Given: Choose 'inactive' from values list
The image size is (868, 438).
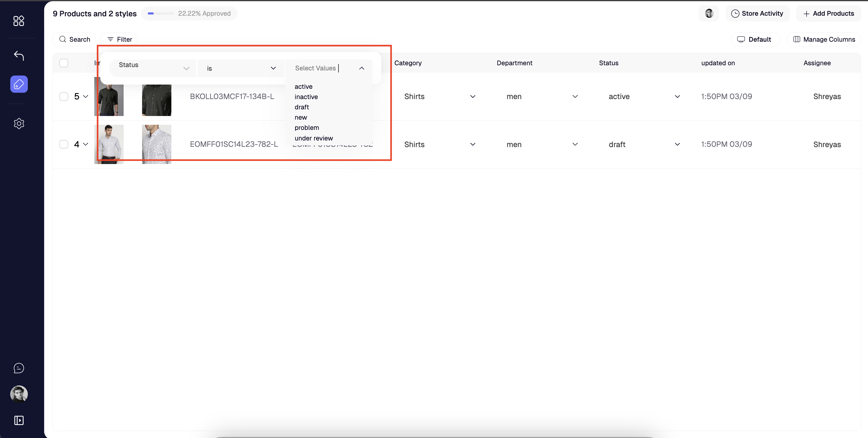Looking at the screenshot, I should 306,97.
